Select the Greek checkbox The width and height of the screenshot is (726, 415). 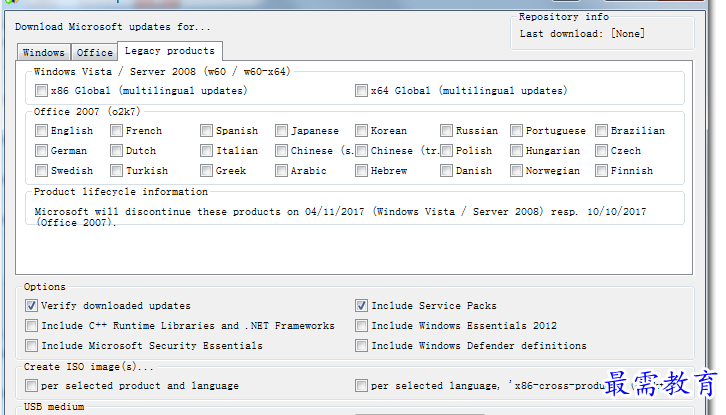(206, 170)
